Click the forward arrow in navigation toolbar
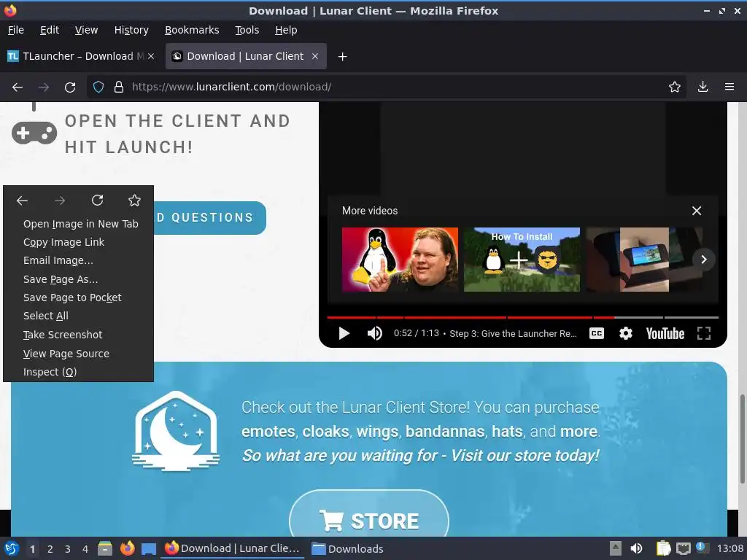747x560 pixels. coord(44,87)
